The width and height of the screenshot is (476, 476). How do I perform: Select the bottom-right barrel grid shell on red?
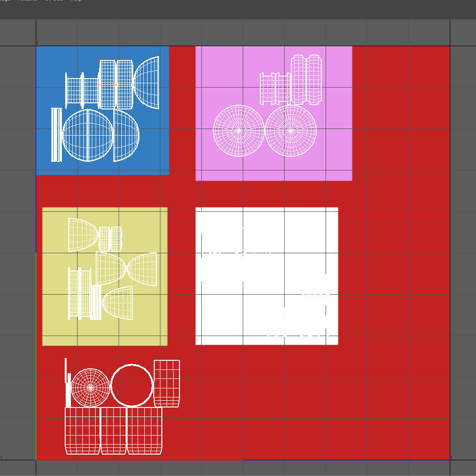click(145, 431)
